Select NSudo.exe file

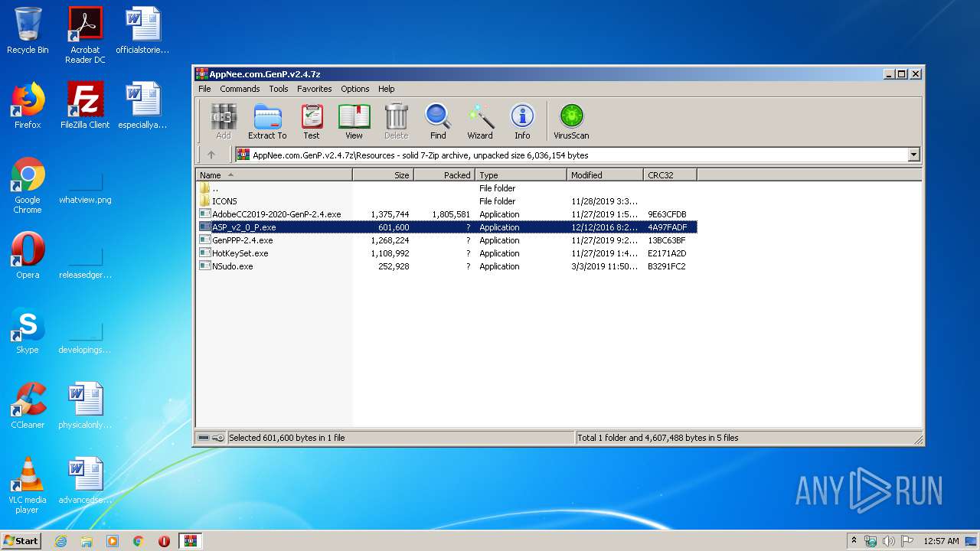(x=446, y=266)
